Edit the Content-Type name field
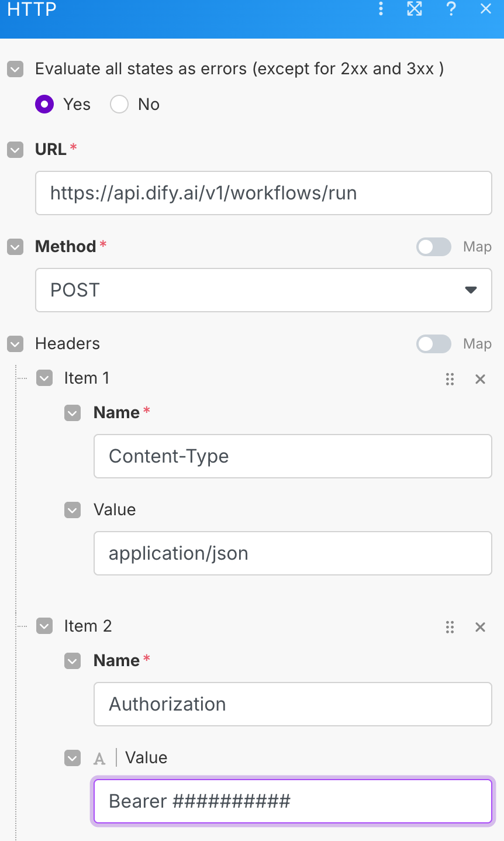The width and height of the screenshot is (504, 841). (292, 456)
